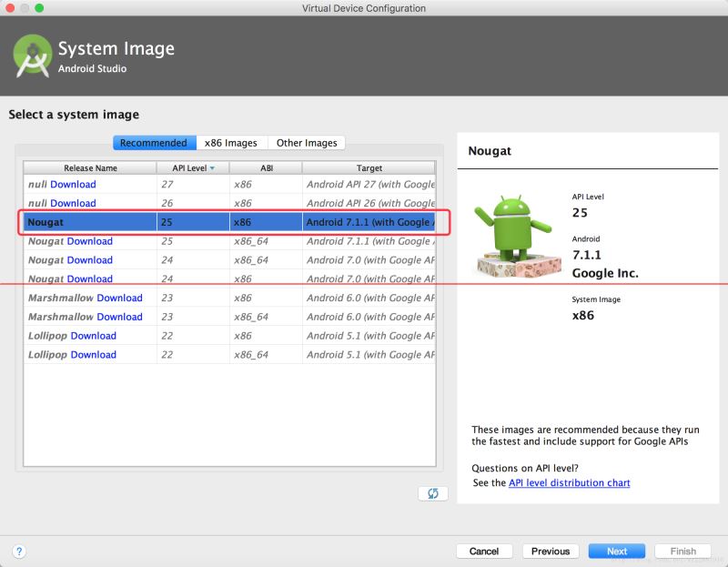728x567 pixels.
Task: Download Lollipop API 22 x86 image
Action: 93,336
